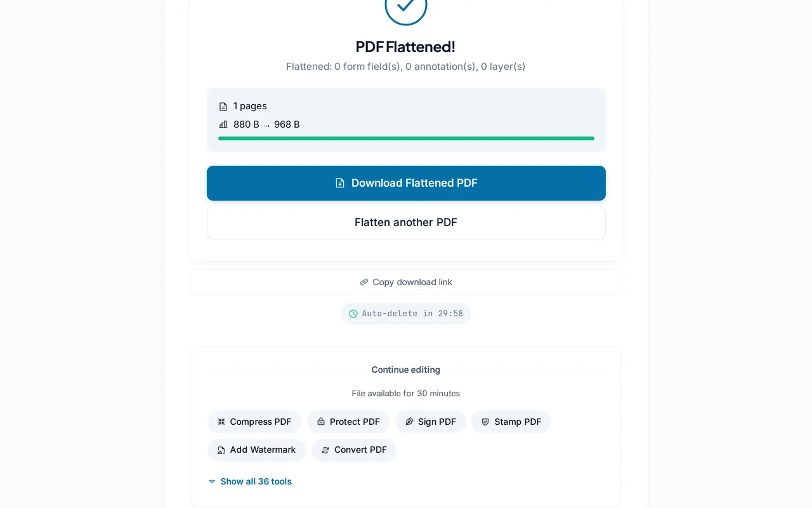Click the file icon inside the download button

340,183
